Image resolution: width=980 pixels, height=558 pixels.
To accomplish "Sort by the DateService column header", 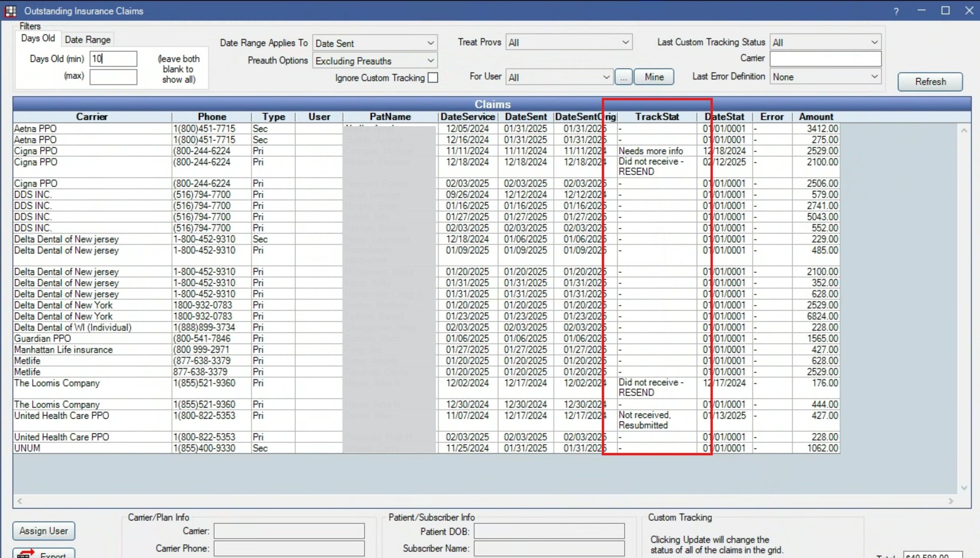I will (468, 117).
